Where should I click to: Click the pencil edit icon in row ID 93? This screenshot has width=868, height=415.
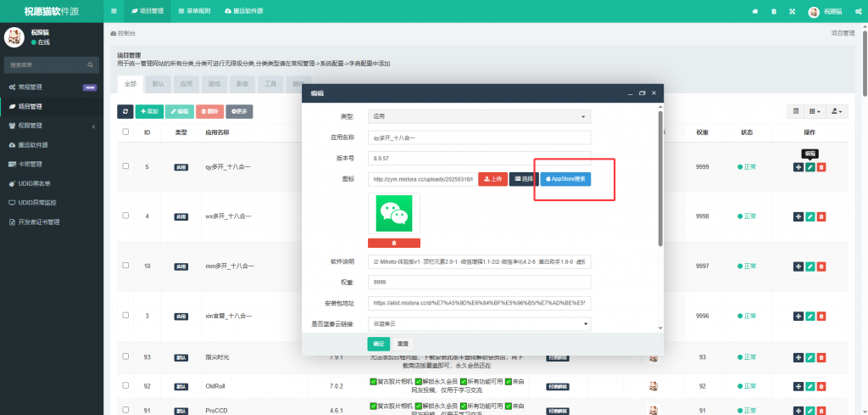(x=810, y=357)
